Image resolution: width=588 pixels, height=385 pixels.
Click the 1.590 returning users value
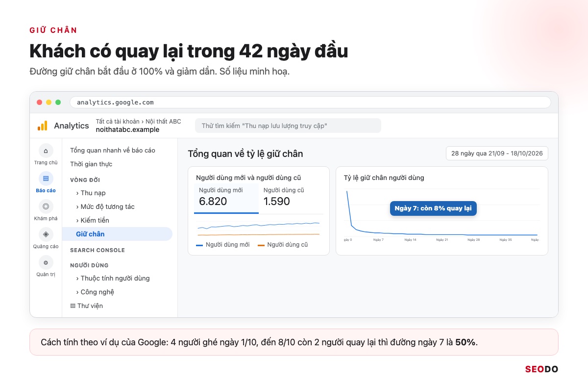tap(277, 201)
